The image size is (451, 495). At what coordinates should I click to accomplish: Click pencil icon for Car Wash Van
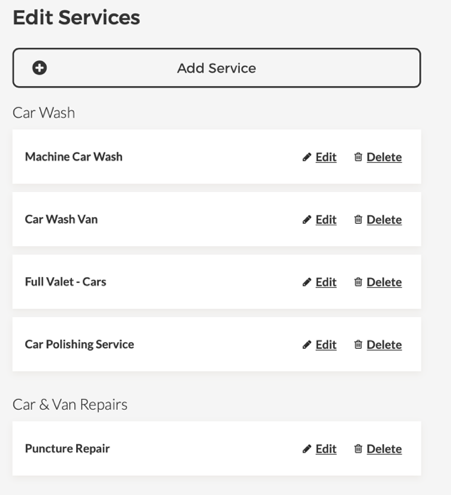307,220
